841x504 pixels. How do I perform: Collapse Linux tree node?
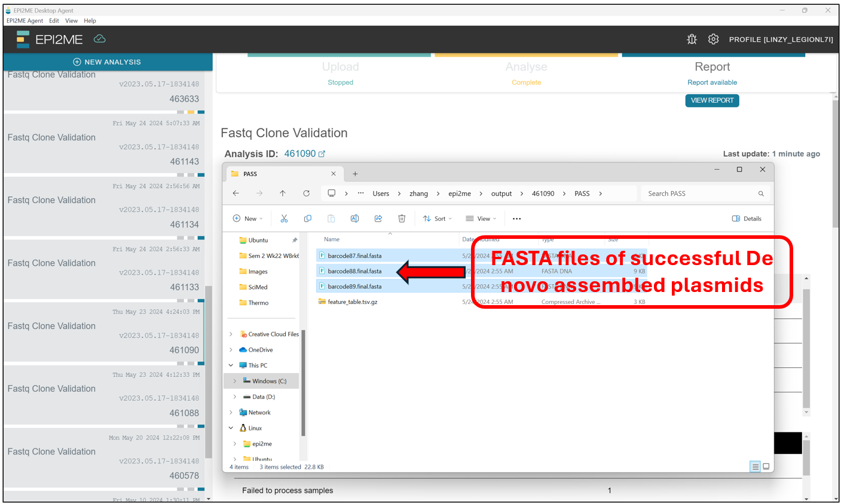231,428
